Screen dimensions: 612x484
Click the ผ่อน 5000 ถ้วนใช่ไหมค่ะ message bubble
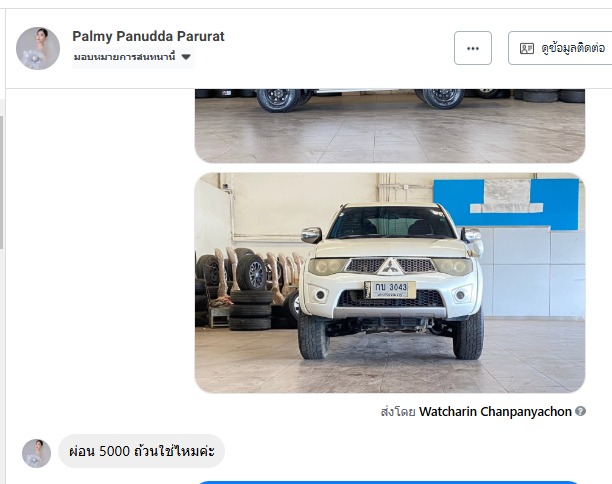point(141,451)
